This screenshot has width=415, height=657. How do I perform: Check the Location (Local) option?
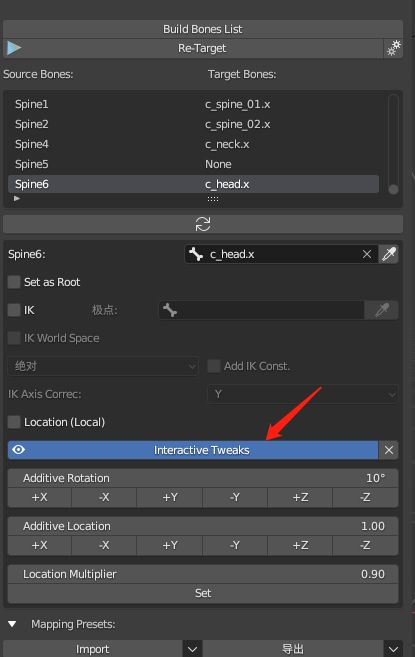click(x=14, y=422)
